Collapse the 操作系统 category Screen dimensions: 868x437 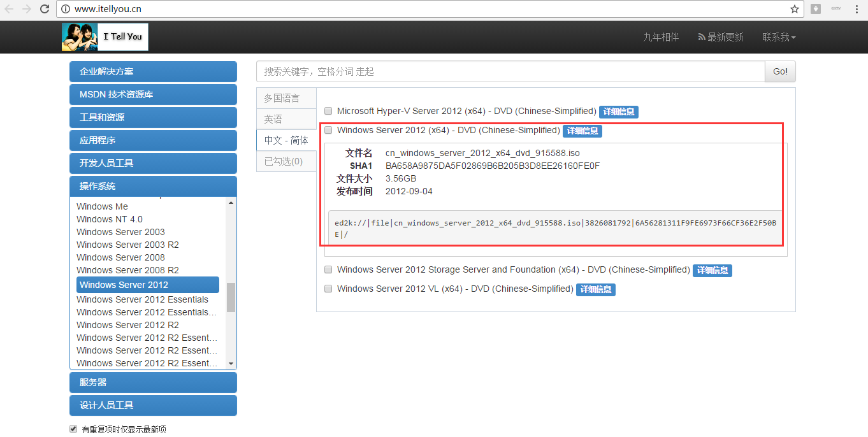(x=153, y=186)
